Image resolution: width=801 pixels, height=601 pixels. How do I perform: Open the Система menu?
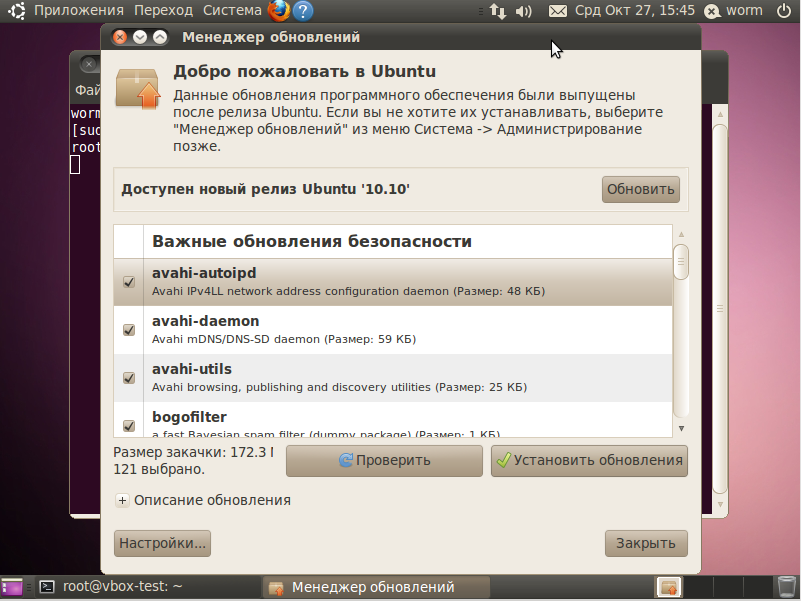tap(232, 10)
